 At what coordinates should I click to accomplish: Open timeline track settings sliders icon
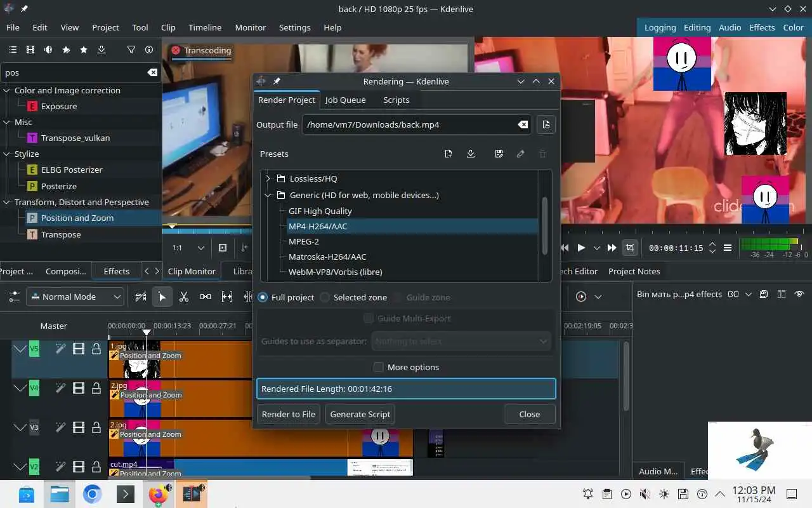coord(14,297)
